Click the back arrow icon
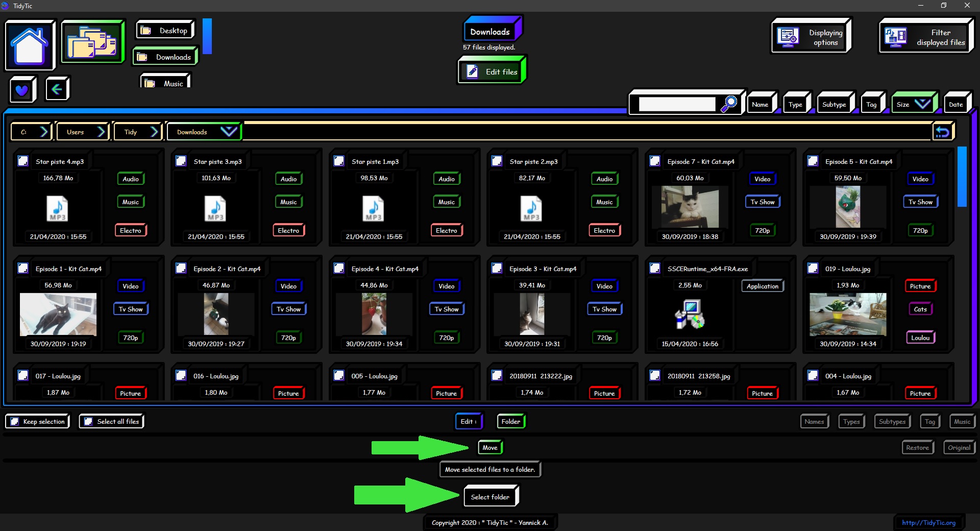980x531 pixels. 57,89
